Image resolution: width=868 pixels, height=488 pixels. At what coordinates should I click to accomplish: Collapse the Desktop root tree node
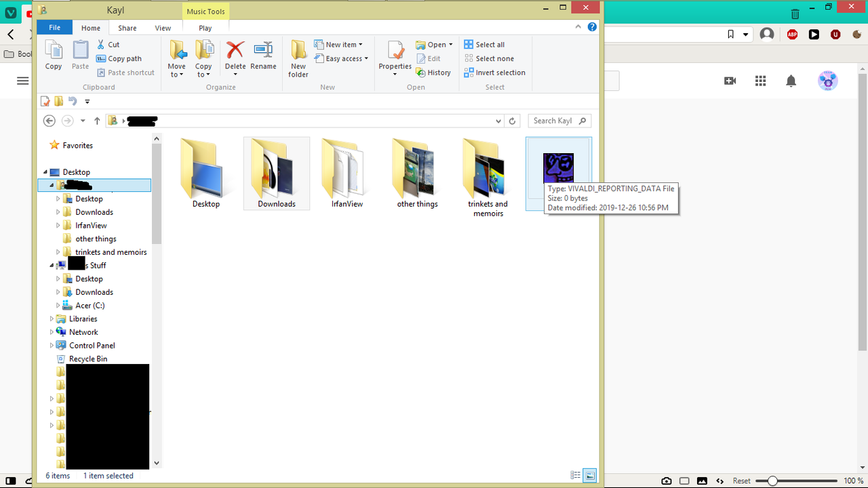45,172
